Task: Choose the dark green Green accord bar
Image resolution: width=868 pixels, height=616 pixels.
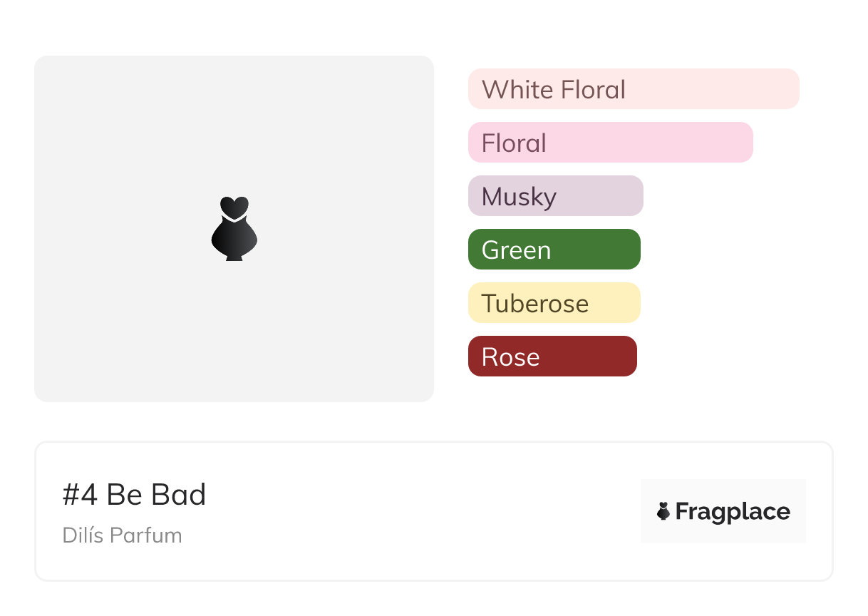Action: tap(599, 250)
